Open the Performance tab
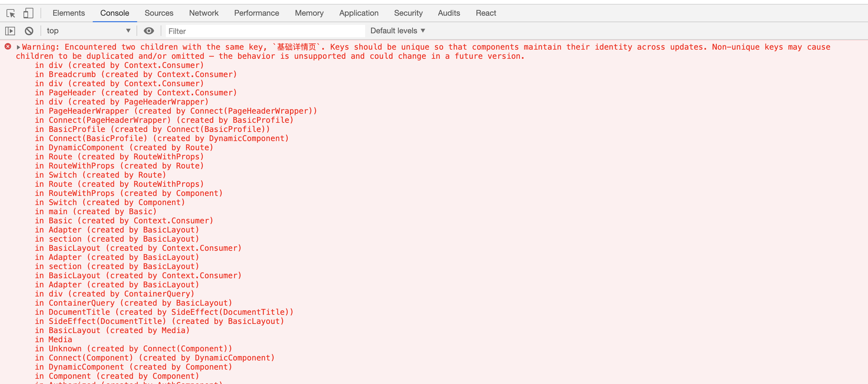 click(256, 13)
